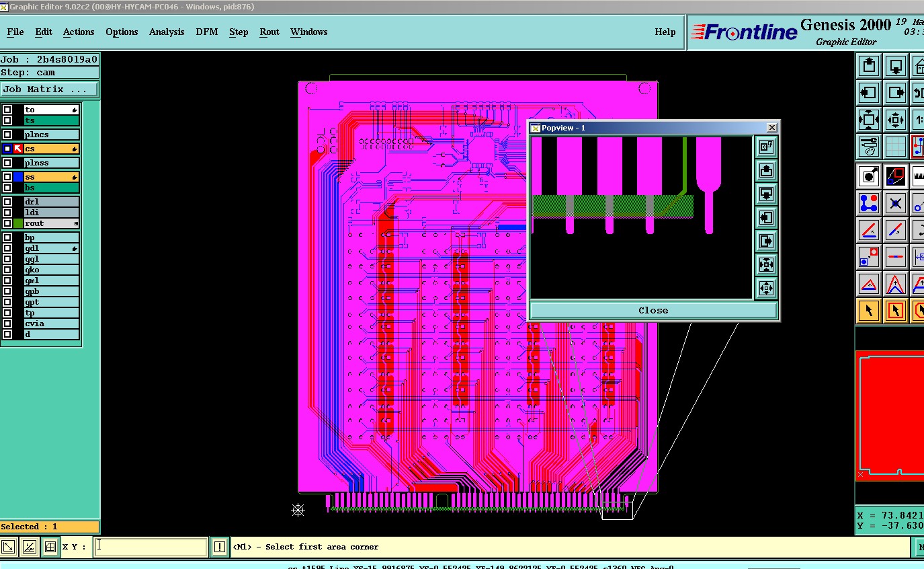Click the exclamation mark icon in command bar

point(219,547)
